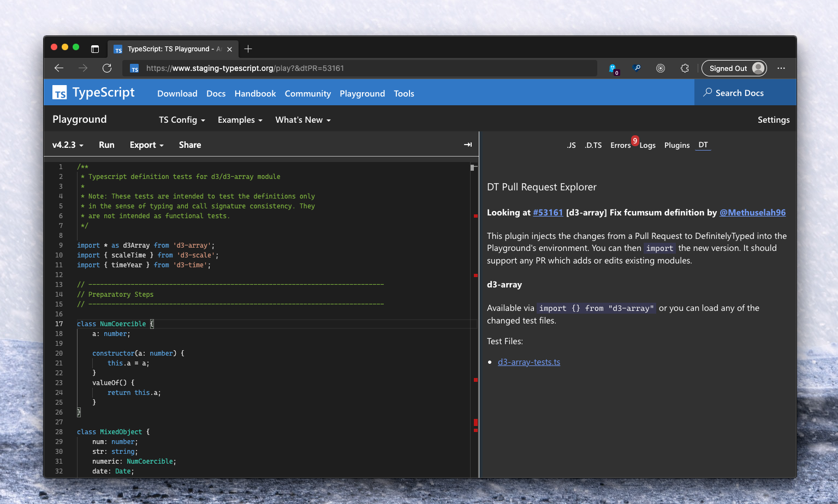
Task: Click the line 17 class NumCoercible
Action: 116,324
